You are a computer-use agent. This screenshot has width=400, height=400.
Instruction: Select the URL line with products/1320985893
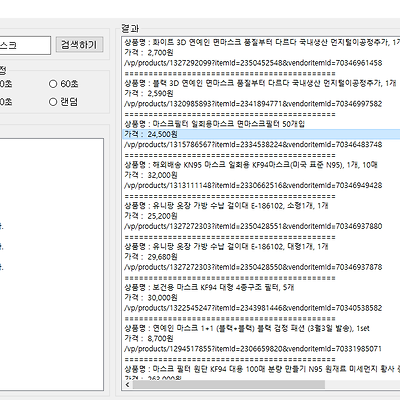tap(253, 104)
